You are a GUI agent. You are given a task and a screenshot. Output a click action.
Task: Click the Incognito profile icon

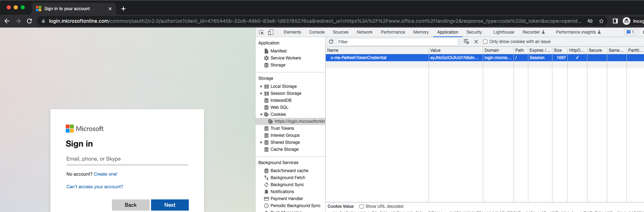click(627, 21)
